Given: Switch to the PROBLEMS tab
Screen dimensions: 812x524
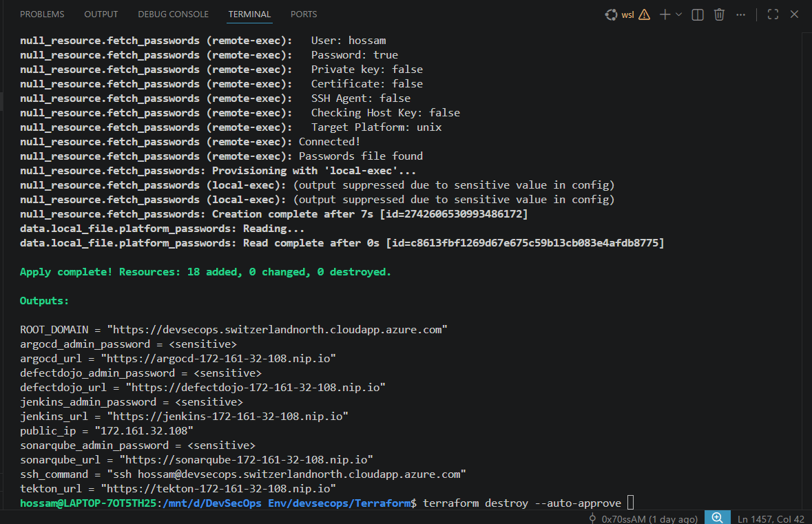Looking at the screenshot, I should [42, 14].
